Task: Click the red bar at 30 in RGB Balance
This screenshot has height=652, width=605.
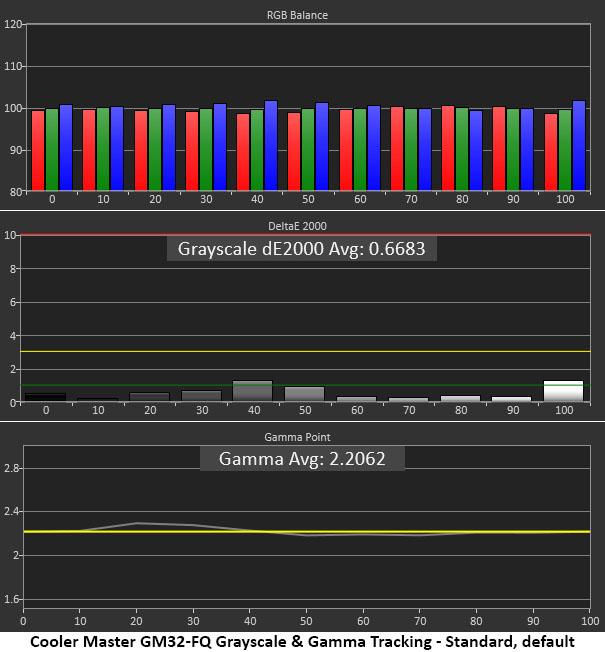Action: point(192,151)
